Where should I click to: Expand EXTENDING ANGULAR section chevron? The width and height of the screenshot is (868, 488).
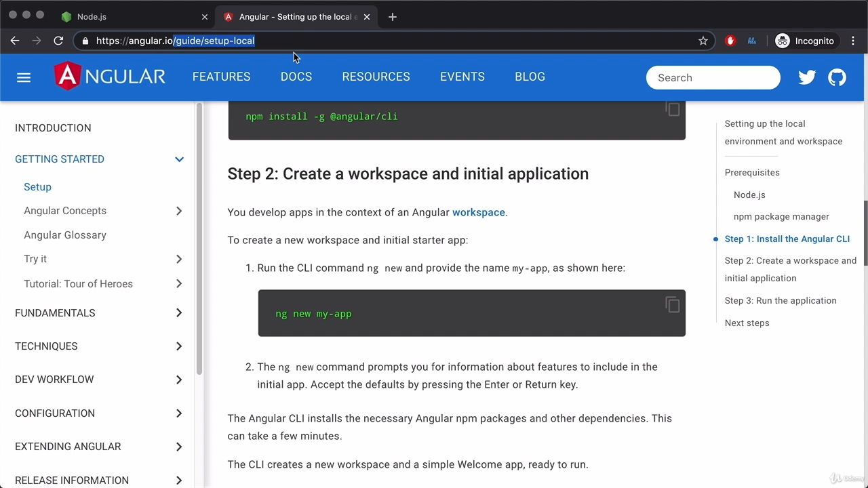(179, 447)
